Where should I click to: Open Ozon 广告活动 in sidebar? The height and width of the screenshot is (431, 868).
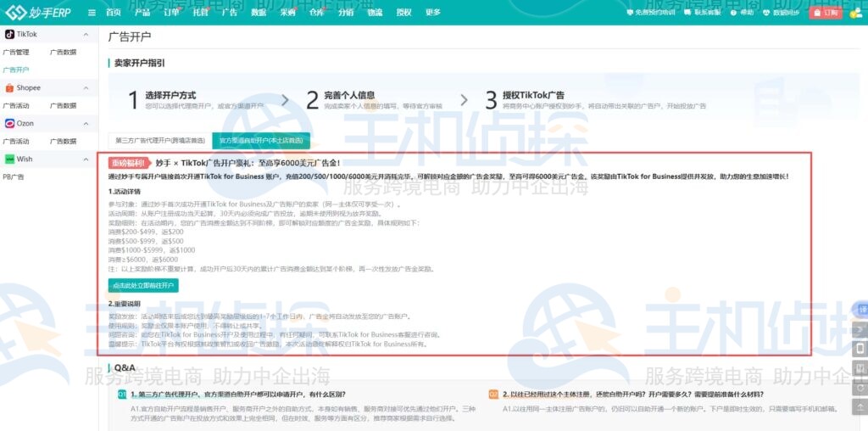tap(16, 142)
